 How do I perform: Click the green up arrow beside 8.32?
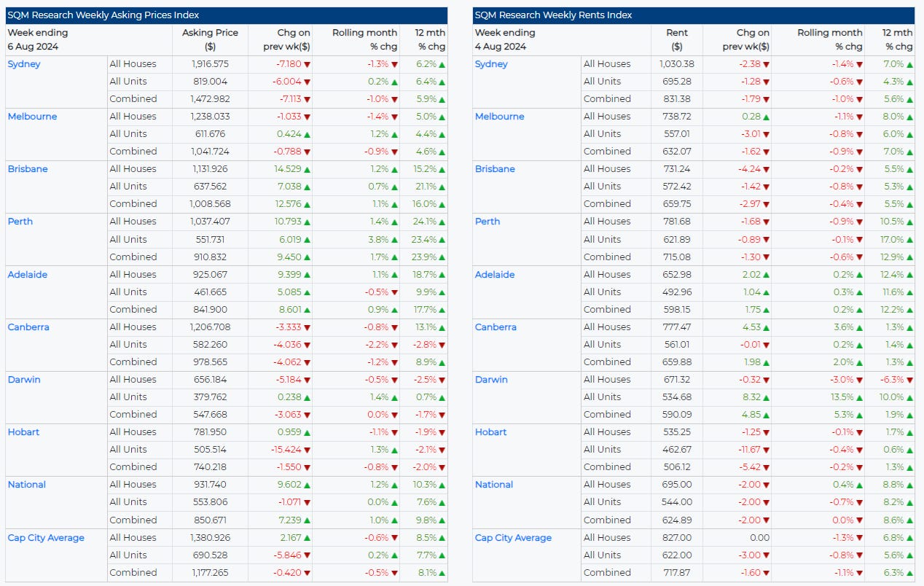click(x=766, y=397)
